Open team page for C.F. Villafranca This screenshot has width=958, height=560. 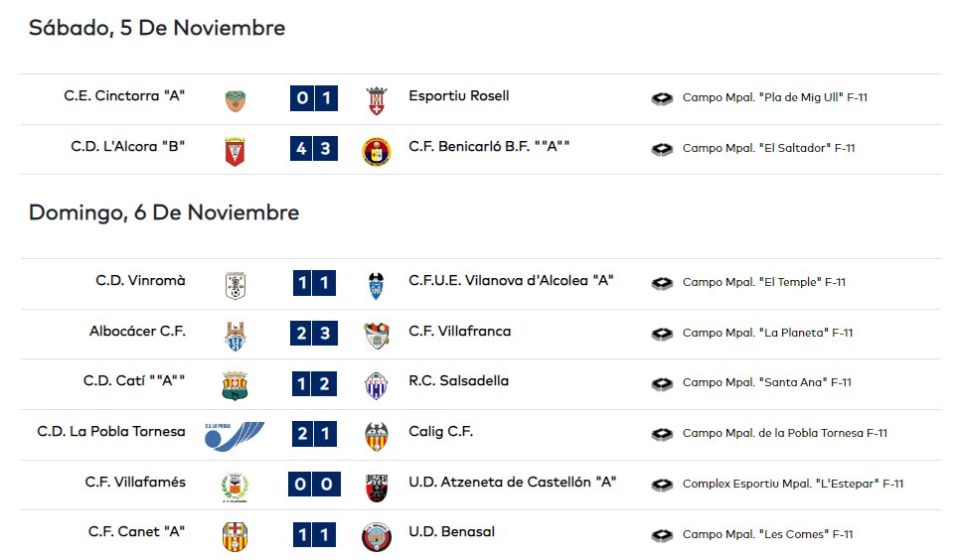[x=459, y=331]
